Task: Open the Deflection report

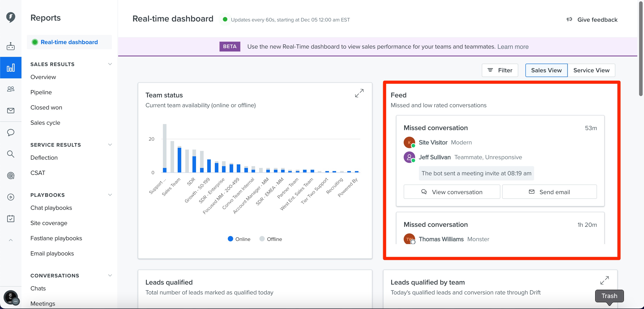Action: pyautogui.click(x=44, y=158)
